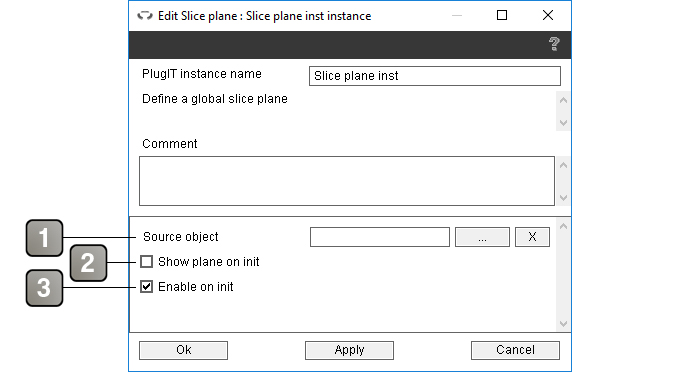Open the help question mark icon
700x372 pixels.
(x=554, y=44)
